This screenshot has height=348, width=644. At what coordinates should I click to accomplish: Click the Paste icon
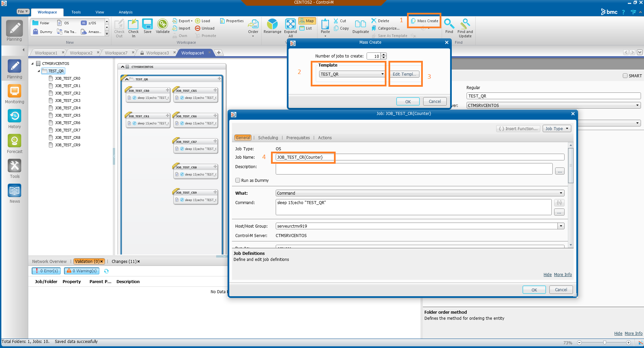coord(325,26)
